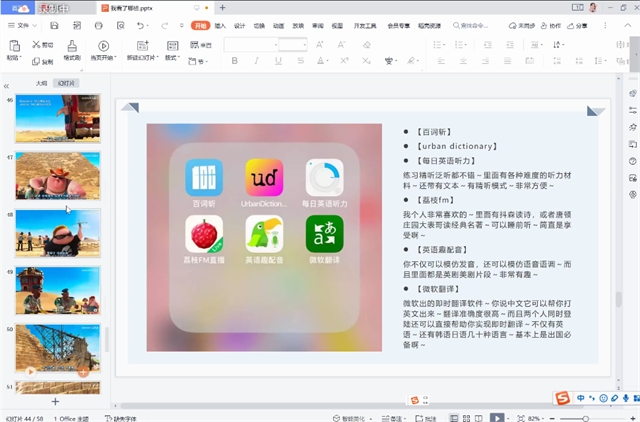Click the Print Preview icon
640x422 pixels.
[120, 26]
